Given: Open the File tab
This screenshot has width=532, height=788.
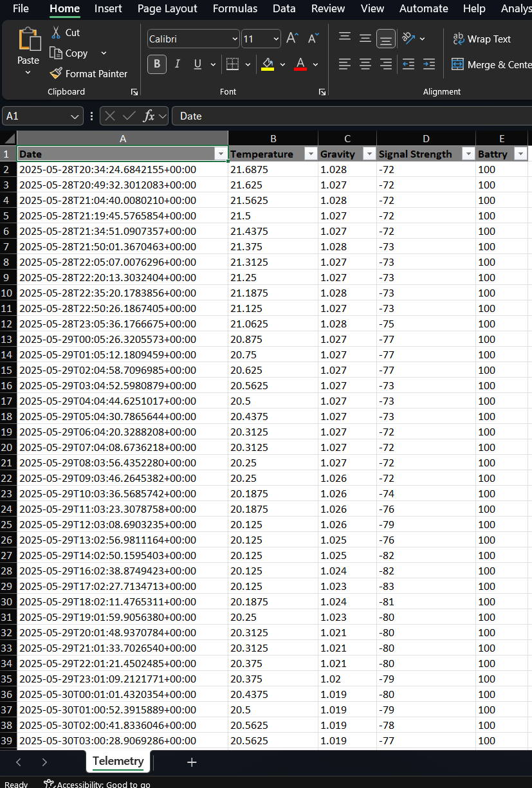Looking at the screenshot, I should coord(21,9).
